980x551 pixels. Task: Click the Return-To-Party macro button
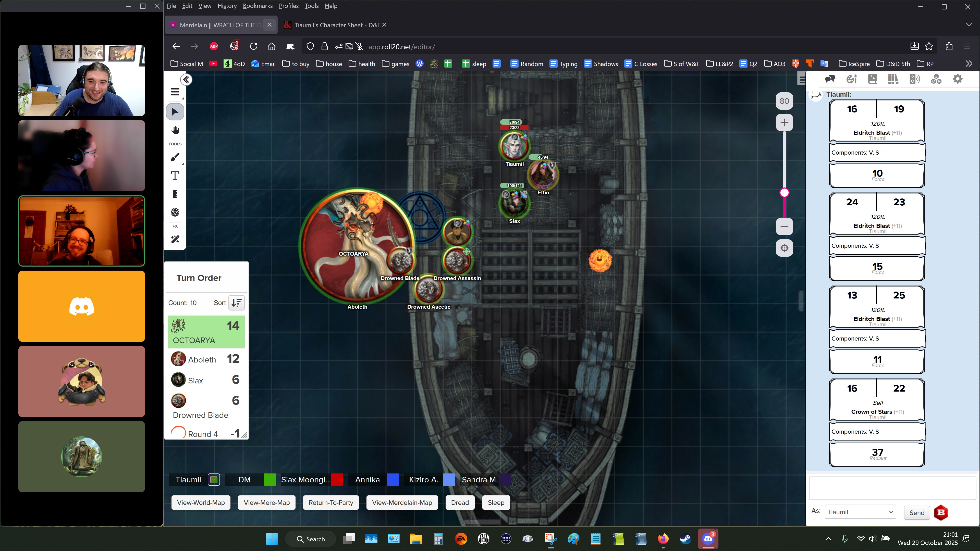[x=330, y=502]
